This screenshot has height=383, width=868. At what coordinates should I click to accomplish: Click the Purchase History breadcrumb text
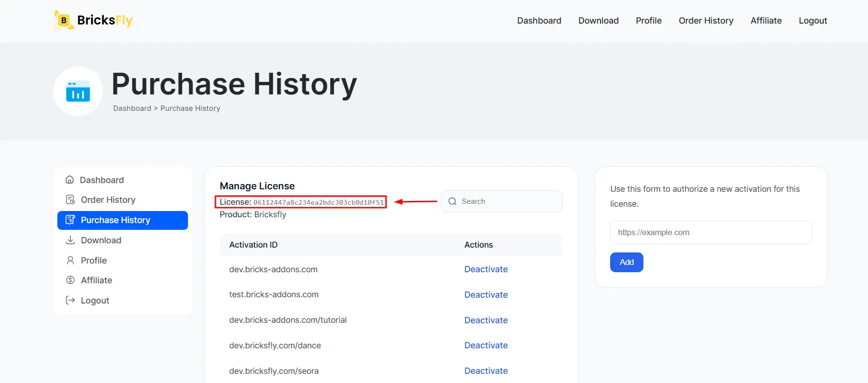point(190,108)
